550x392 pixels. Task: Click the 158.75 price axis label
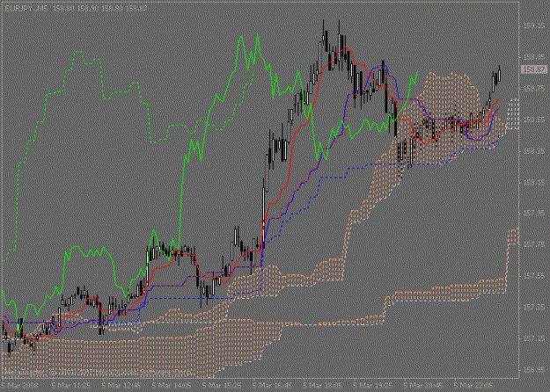coord(534,88)
